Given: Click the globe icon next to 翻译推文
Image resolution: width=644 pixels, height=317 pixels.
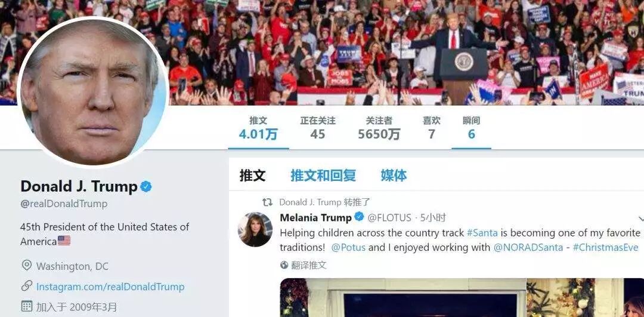Looking at the screenshot, I should pos(284,265).
